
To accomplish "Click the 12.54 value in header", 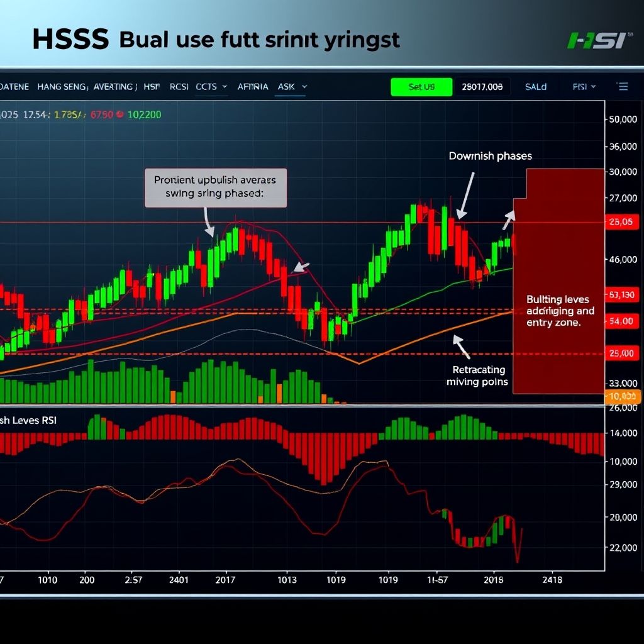I will pyautogui.click(x=36, y=114).
